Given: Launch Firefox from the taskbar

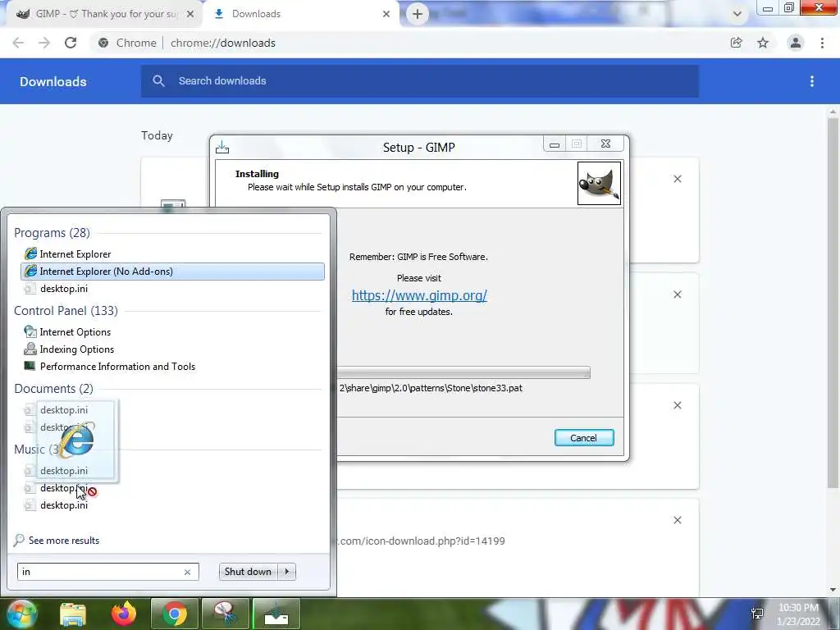Looking at the screenshot, I should [x=124, y=614].
